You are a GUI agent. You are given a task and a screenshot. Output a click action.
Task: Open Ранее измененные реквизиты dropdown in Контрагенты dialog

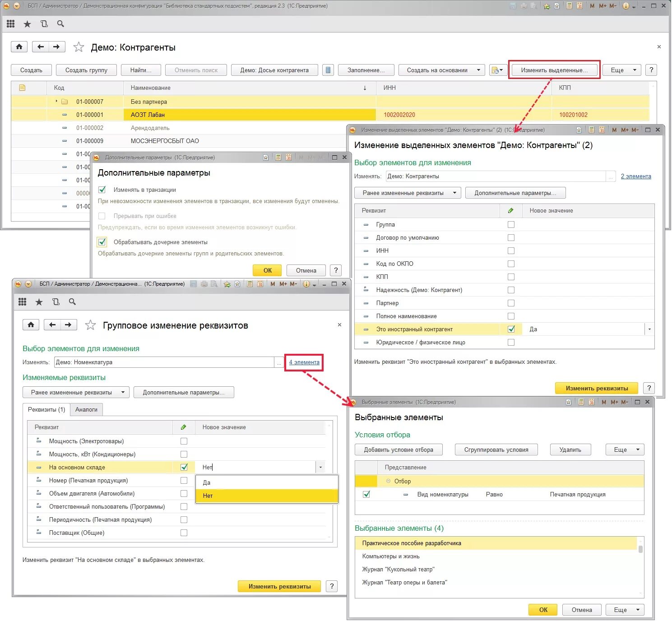click(408, 193)
